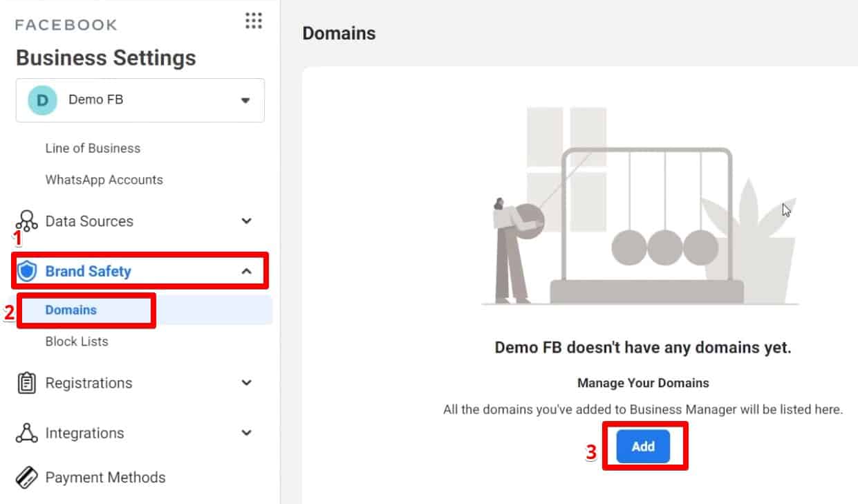This screenshot has height=504, width=858.
Task: Click the blue Add button
Action: 643,447
